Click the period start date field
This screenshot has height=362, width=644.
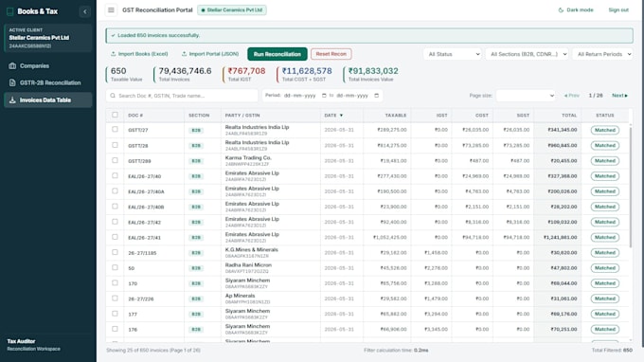click(305, 96)
